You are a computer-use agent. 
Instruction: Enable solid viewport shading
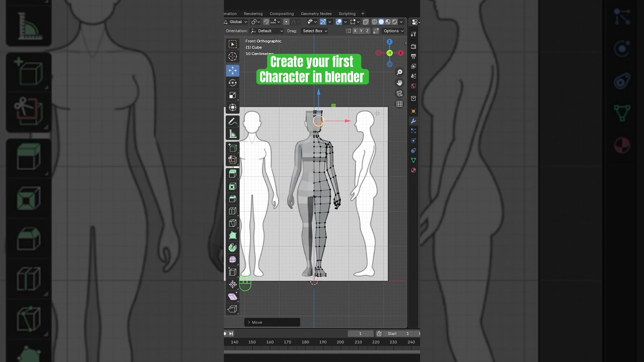coord(381,22)
